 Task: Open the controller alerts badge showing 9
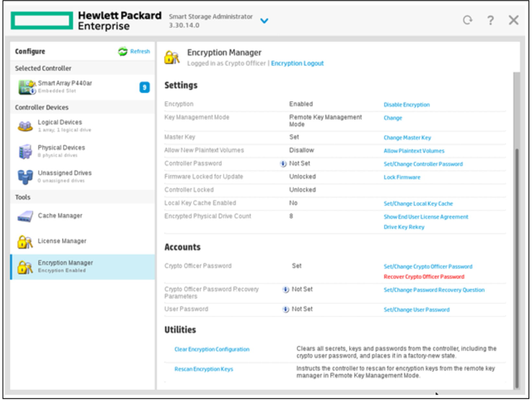(x=144, y=87)
